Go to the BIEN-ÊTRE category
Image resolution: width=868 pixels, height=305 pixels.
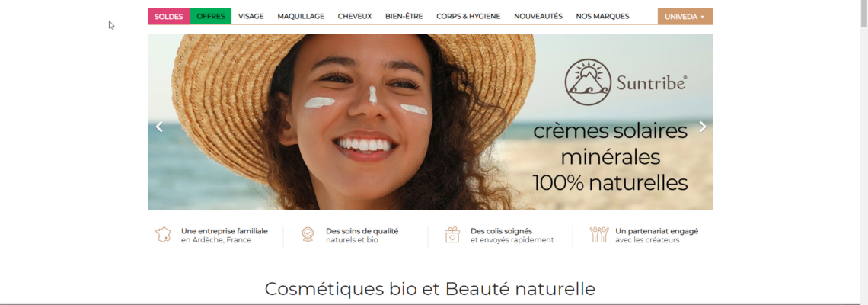pyautogui.click(x=404, y=17)
